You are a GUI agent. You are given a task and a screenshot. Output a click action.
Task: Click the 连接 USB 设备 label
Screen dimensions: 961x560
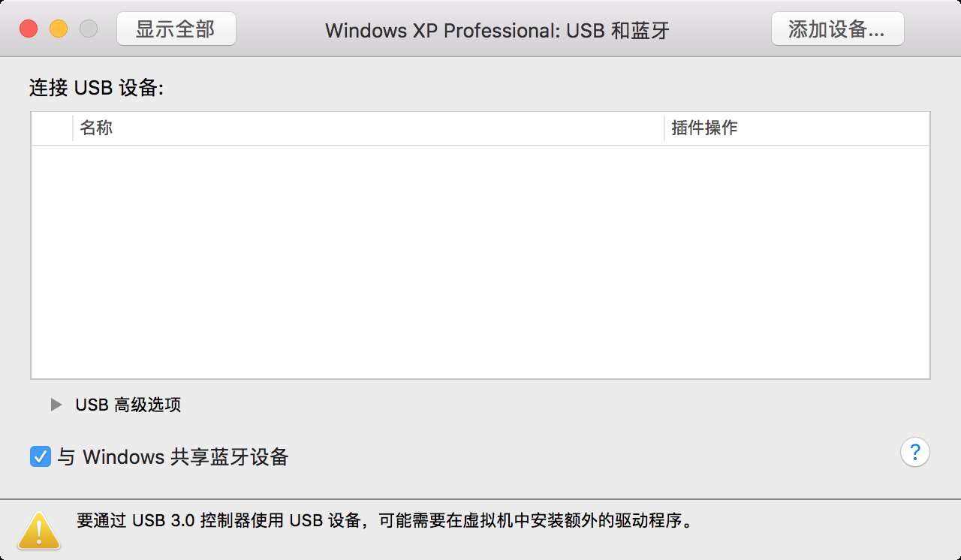96,88
